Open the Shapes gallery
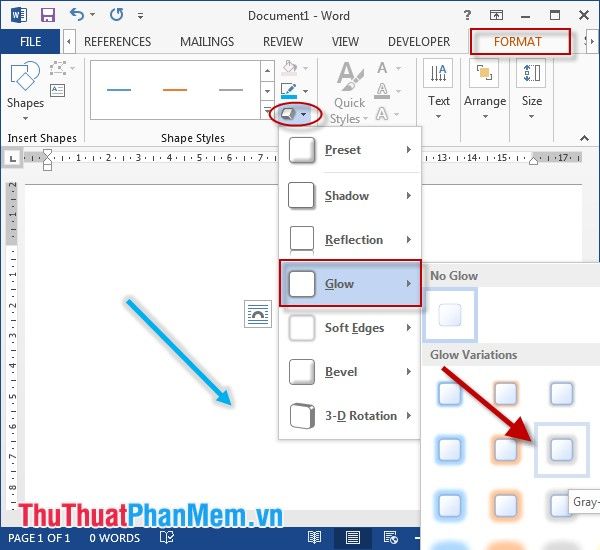 coord(25,86)
